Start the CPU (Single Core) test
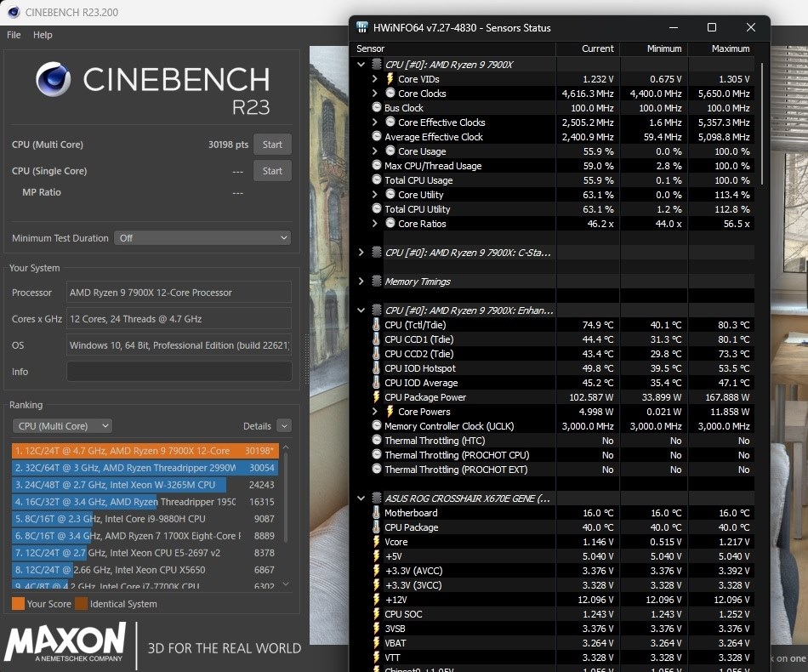 [x=272, y=171]
